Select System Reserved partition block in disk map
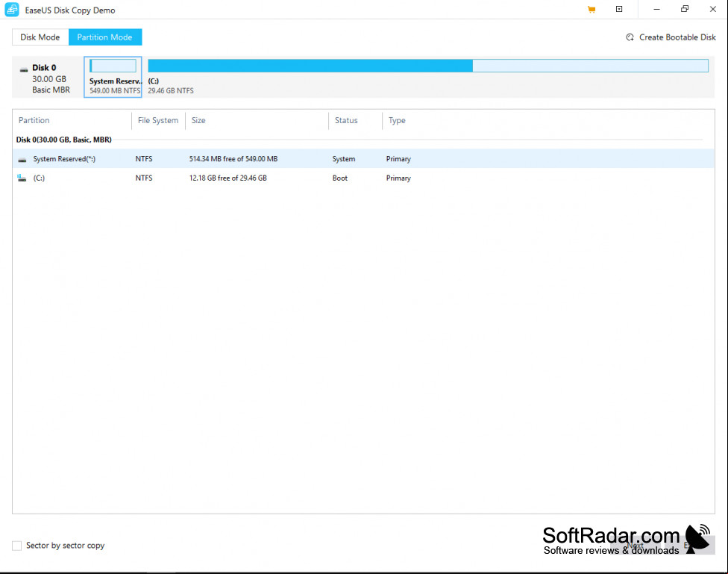 click(x=113, y=77)
